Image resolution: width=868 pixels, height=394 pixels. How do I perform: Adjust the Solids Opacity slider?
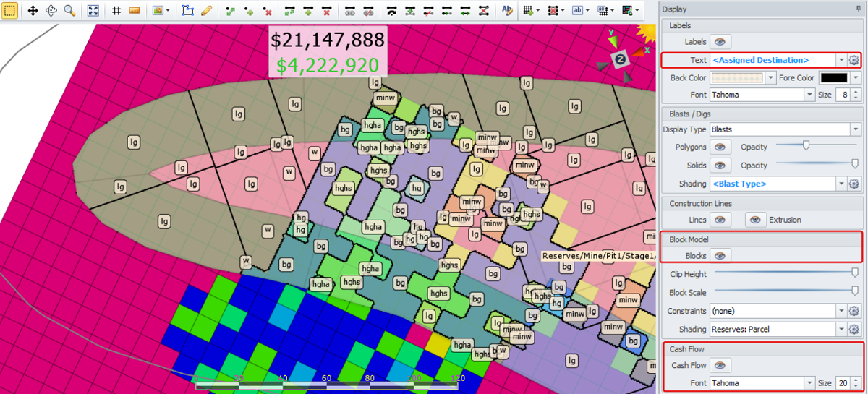817,164
